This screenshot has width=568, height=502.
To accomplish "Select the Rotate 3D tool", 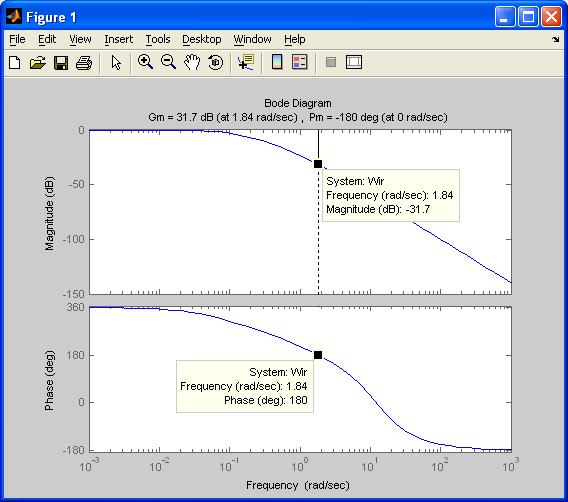I will tap(216, 62).
